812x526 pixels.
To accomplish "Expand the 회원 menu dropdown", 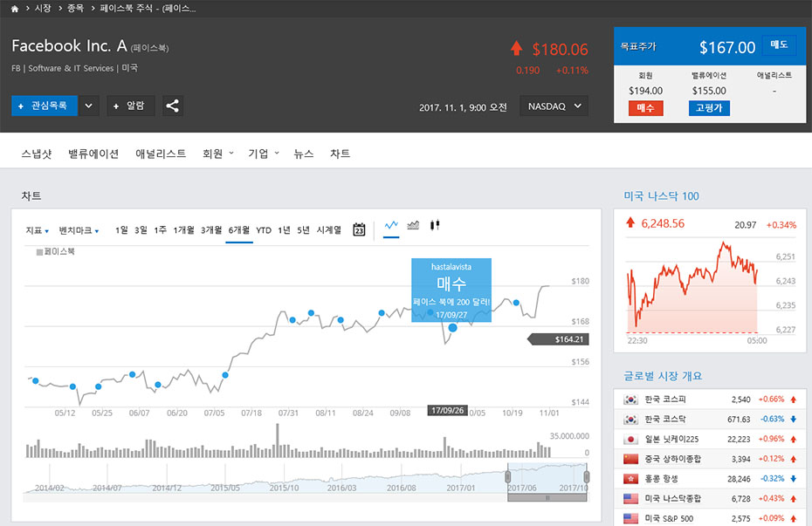I will tap(218, 154).
